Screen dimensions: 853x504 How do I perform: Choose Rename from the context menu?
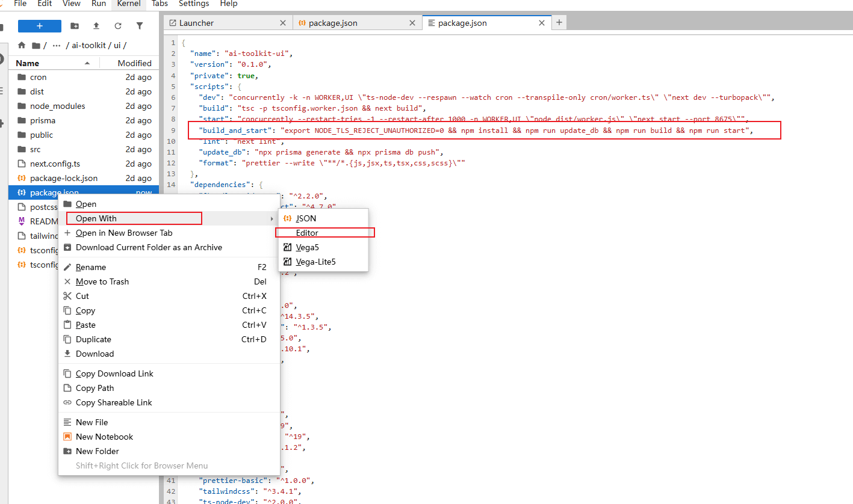click(x=169, y=267)
